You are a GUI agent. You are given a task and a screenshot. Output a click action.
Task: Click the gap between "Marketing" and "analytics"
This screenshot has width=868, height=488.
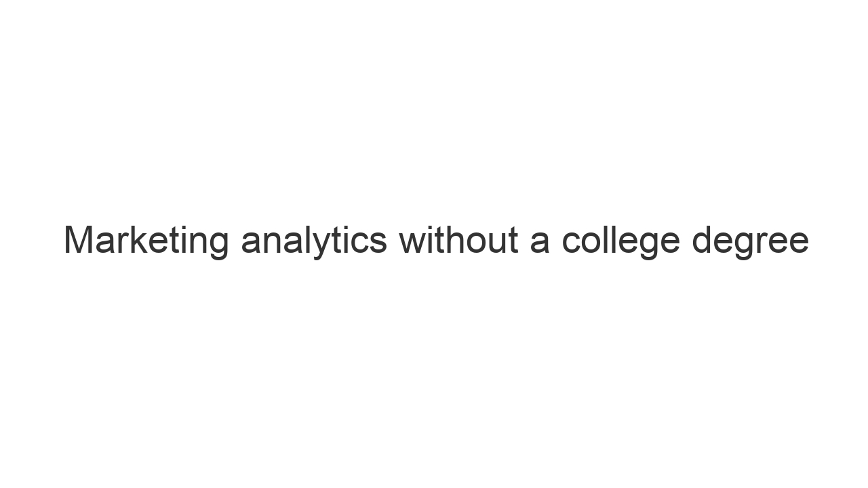click(235, 241)
